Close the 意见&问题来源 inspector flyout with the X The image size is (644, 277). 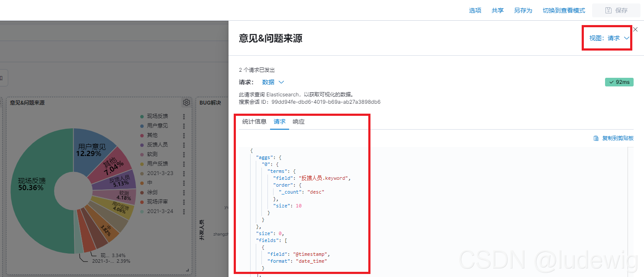click(635, 29)
